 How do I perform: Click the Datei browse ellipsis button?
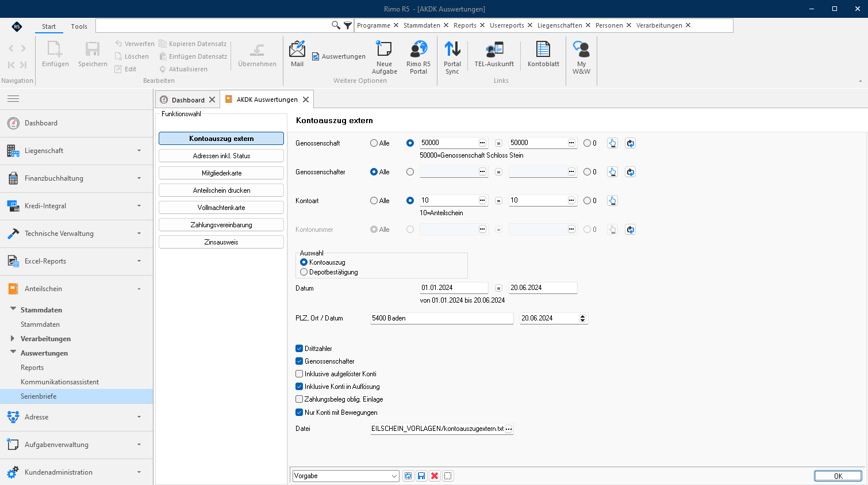[509, 429]
